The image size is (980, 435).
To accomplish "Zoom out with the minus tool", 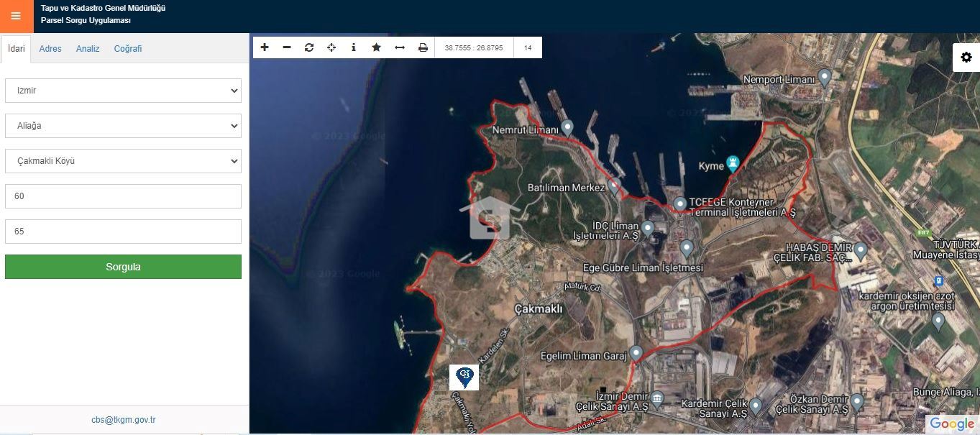I will click(x=287, y=47).
